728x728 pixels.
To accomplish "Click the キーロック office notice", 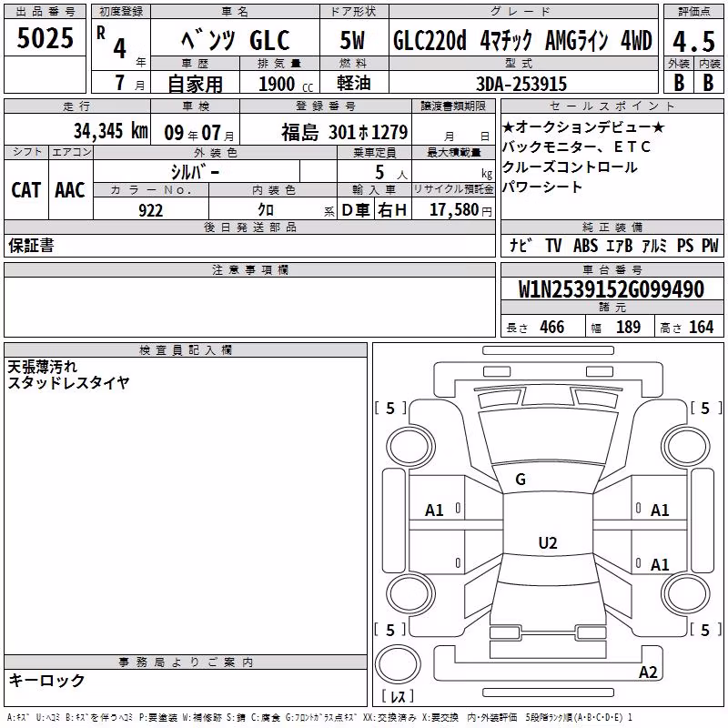I will 47,680.
